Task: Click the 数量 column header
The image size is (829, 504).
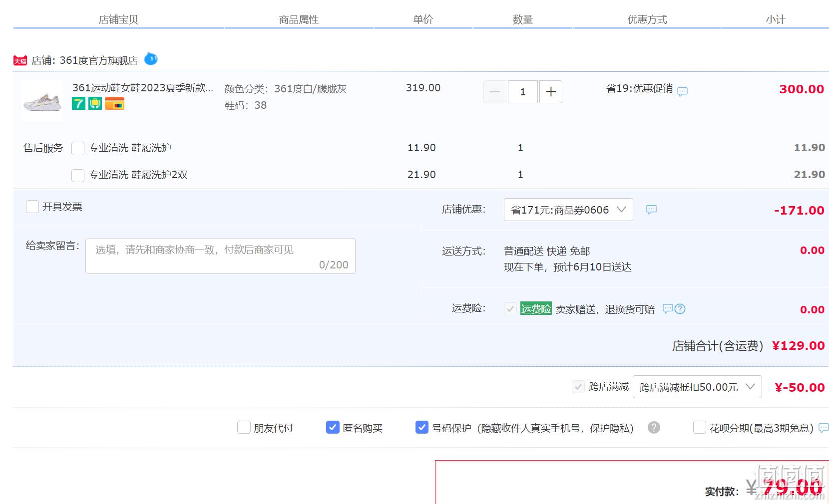Action: pyautogui.click(x=523, y=19)
